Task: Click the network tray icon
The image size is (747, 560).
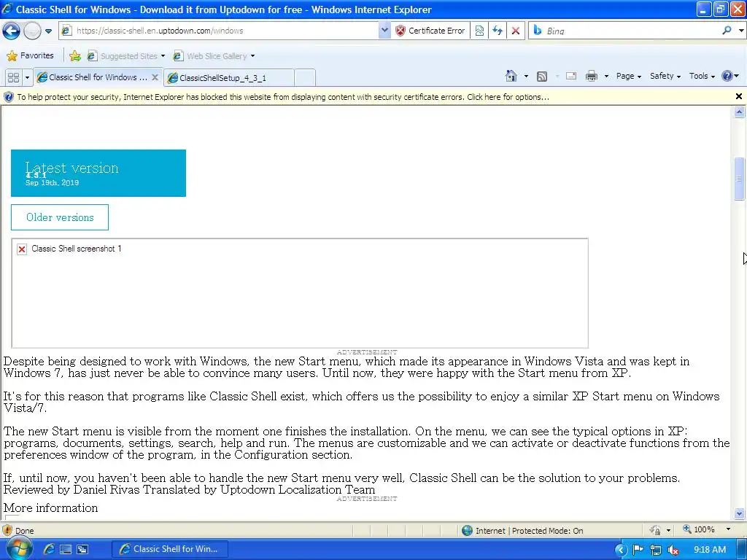Action: (x=656, y=550)
